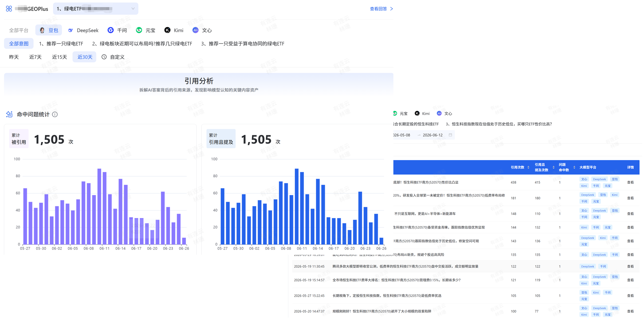Click the article title 长期视角下，定投恒生科技指数
This screenshot has width=644, height=319.
coord(387,296)
